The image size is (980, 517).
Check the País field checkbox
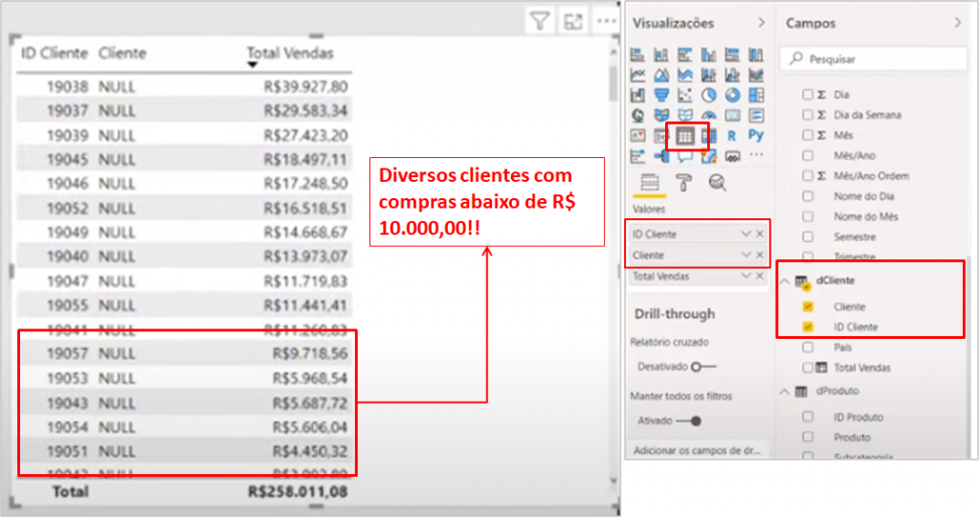click(x=808, y=348)
